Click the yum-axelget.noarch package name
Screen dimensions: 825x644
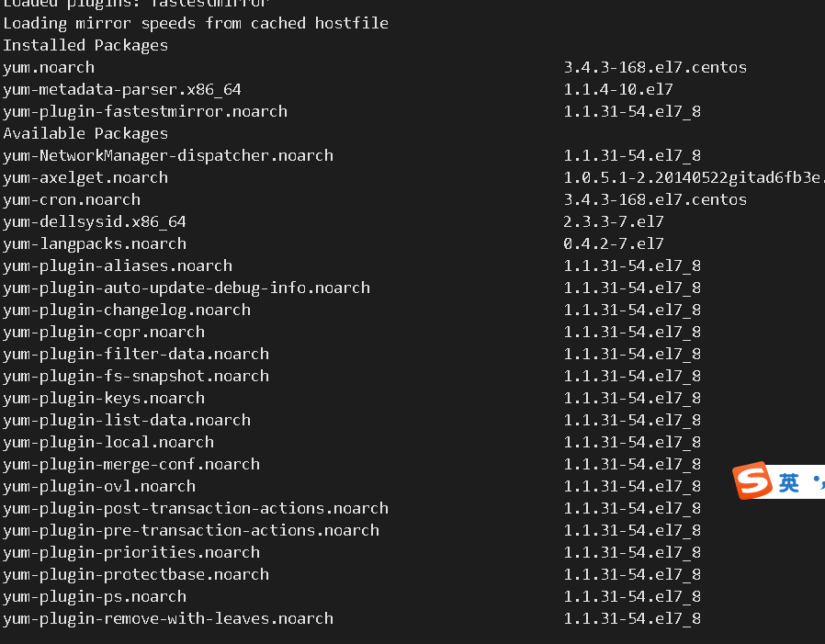[x=85, y=177]
